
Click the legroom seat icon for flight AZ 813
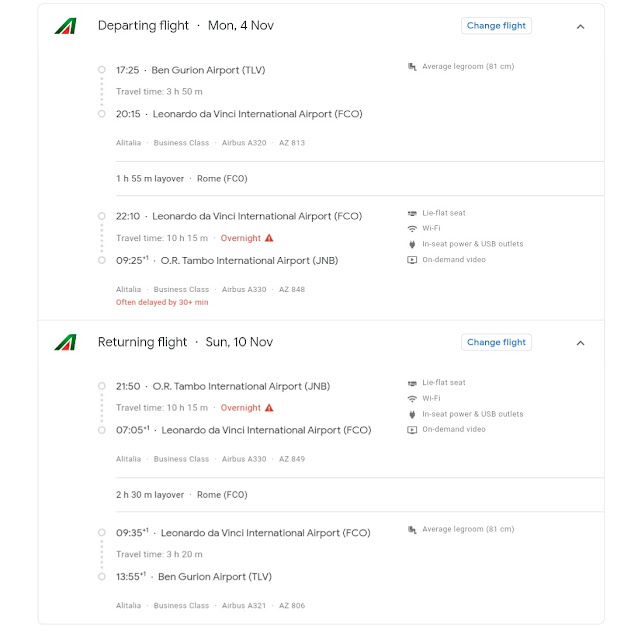[412, 67]
